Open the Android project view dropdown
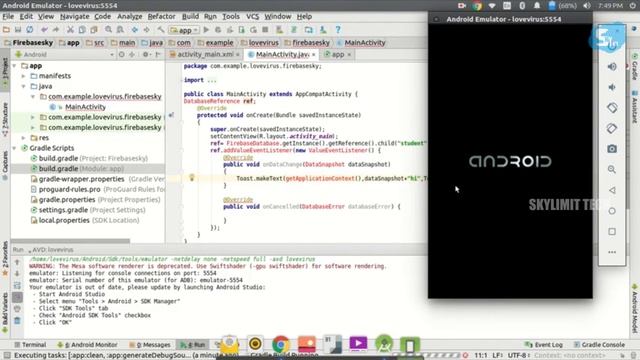Viewport: 640px width, 360px height. (65, 54)
